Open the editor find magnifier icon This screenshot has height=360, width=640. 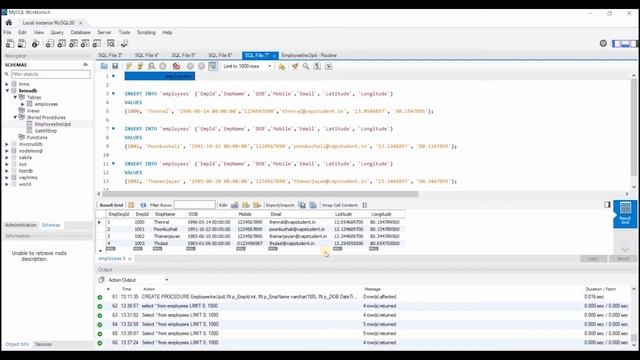point(306,66)
